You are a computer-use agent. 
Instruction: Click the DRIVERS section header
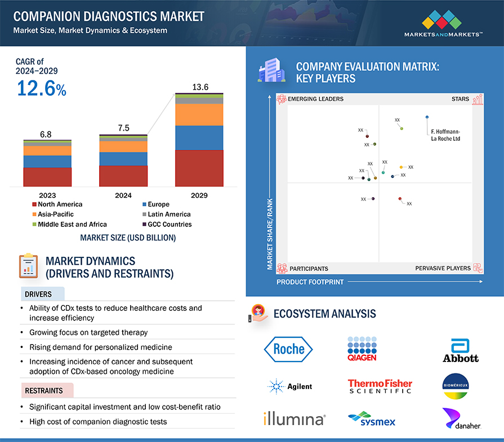38,294
